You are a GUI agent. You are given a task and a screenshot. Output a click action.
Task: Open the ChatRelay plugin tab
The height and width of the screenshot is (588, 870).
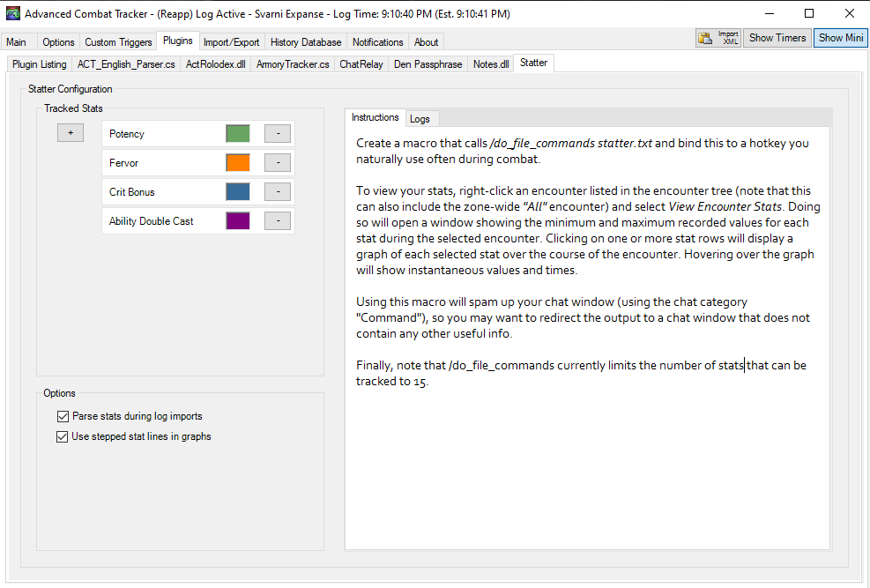coord(361,63)
